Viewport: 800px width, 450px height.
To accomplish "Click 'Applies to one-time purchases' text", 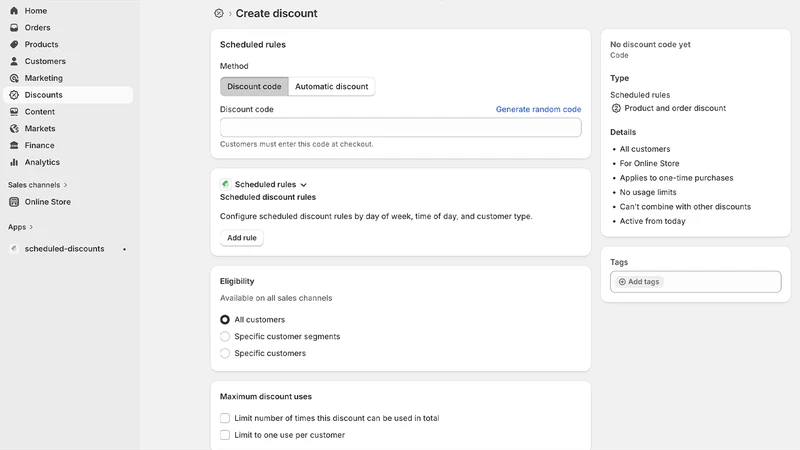I will pyautogui.click(x=677, y=178).
